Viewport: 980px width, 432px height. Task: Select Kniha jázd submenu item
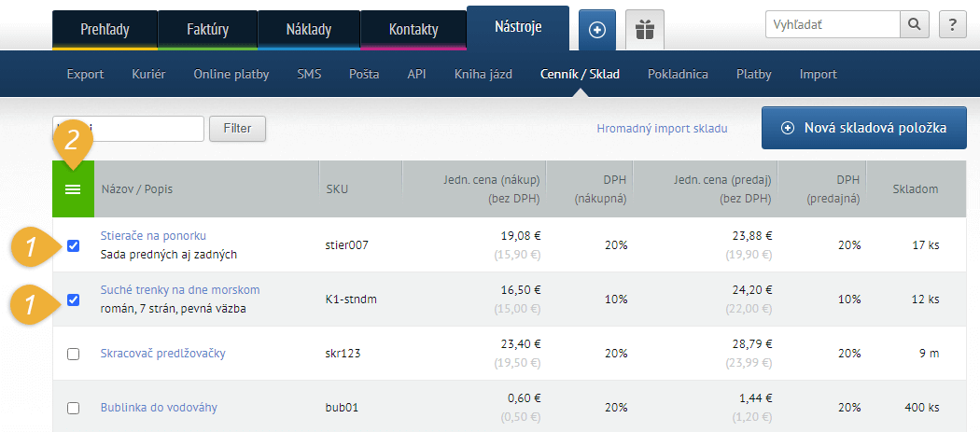click(483, 75)
